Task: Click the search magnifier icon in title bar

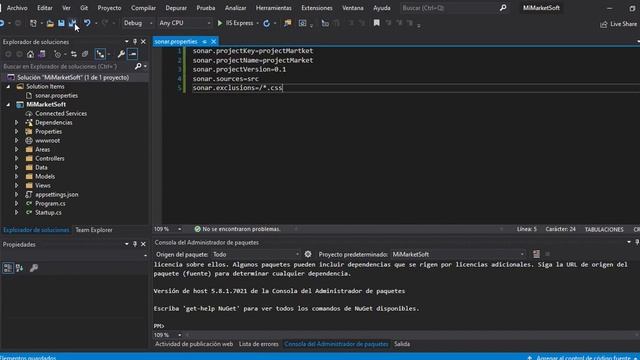Action: pos(503,8)
